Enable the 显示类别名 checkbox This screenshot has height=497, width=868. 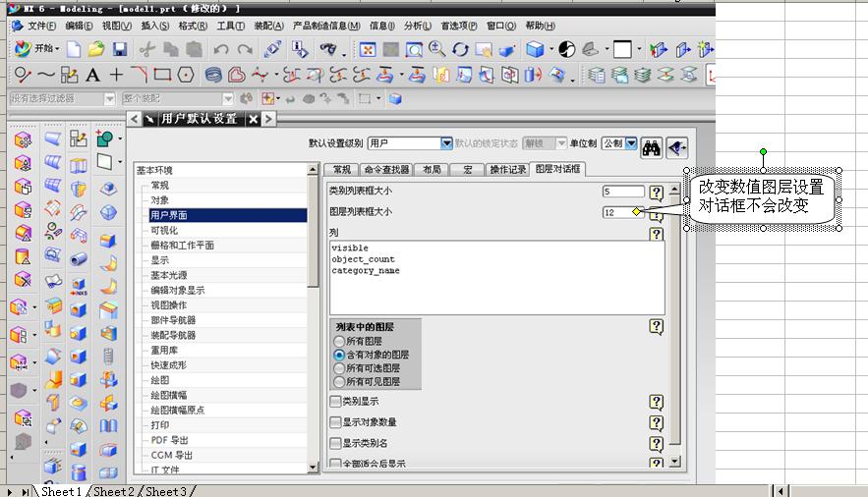point(335,443)
